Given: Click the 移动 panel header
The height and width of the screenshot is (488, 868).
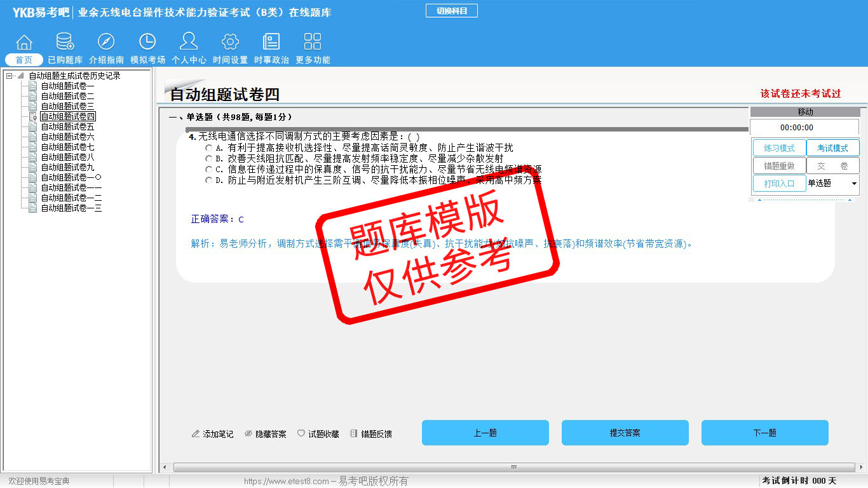Looking at the screenshot, I should (804, 112).
